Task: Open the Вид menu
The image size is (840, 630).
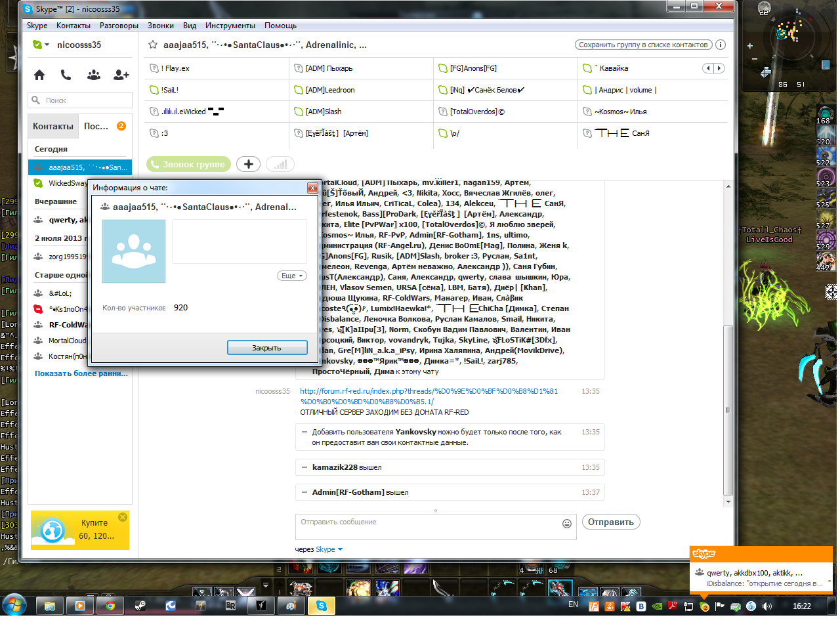Action: 190,26
